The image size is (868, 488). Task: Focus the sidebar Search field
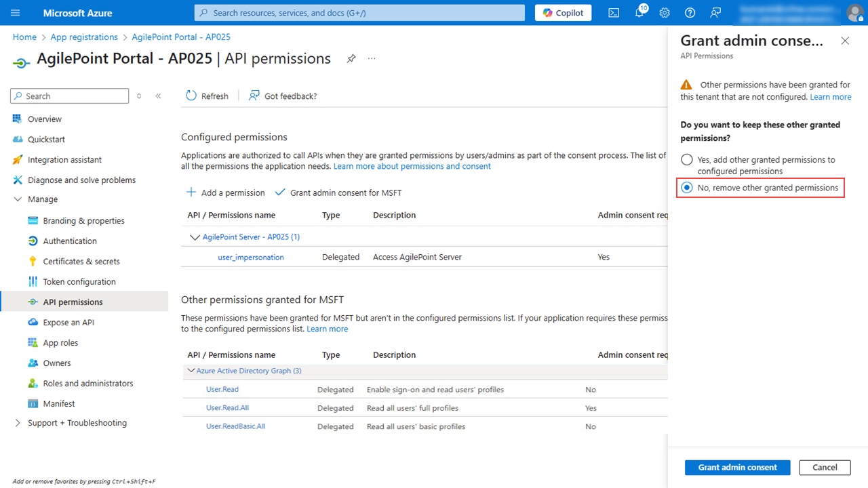69,96
